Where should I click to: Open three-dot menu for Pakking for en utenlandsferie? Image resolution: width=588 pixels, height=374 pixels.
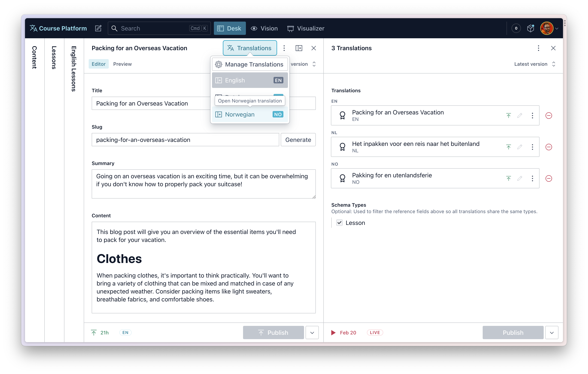532,178
